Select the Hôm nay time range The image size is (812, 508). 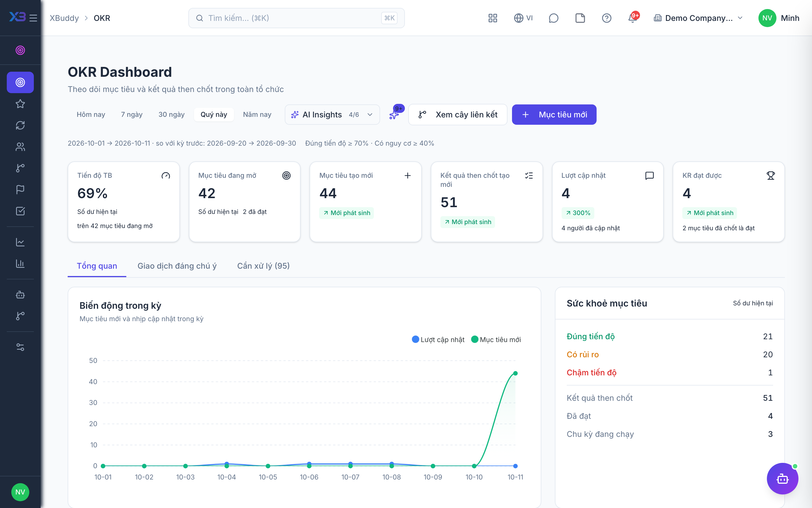(91, 115)
